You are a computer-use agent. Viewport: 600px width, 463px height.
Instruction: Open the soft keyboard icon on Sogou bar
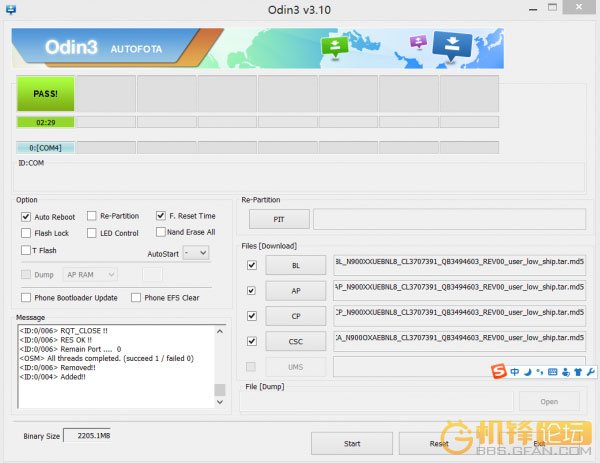(x=553, y=372)
